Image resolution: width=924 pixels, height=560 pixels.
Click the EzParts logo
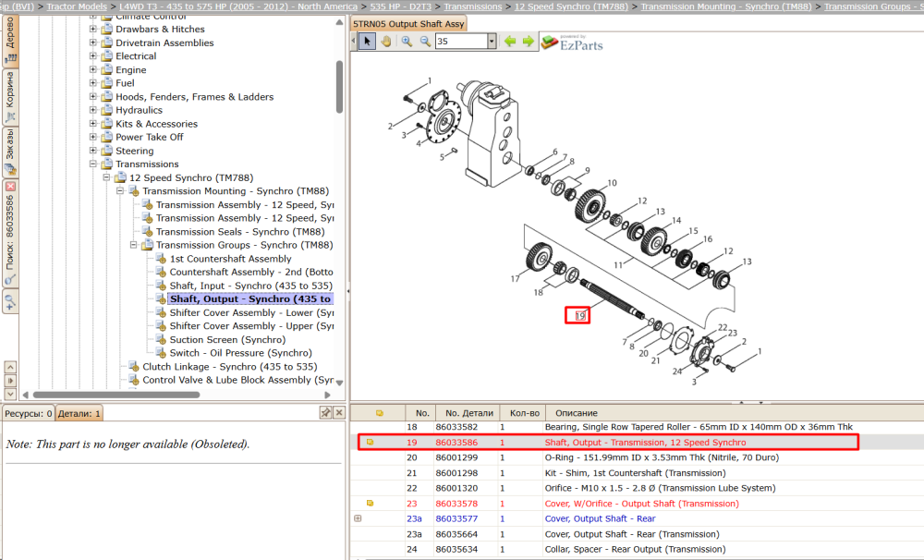point(572,43)
